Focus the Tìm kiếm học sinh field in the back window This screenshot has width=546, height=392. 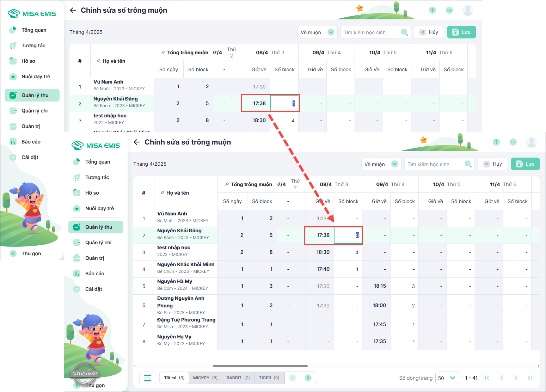click(x=375, y=32)
